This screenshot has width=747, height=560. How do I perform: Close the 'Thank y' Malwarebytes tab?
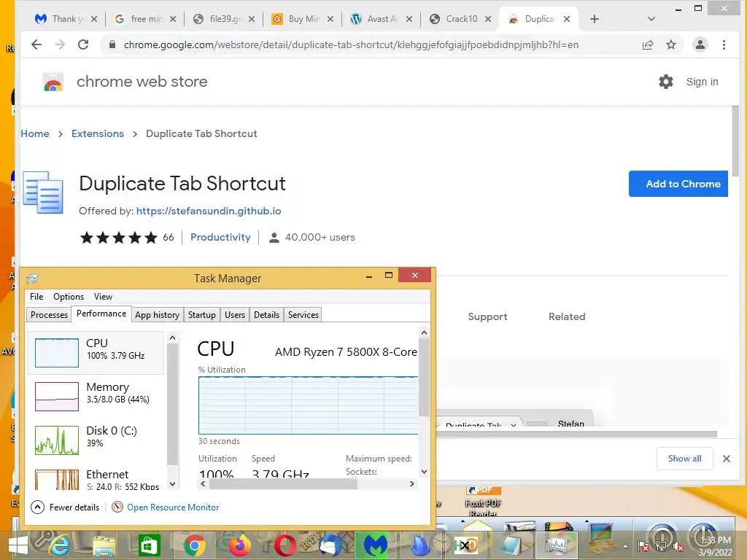pyautogui.click(x=94, y=19)
